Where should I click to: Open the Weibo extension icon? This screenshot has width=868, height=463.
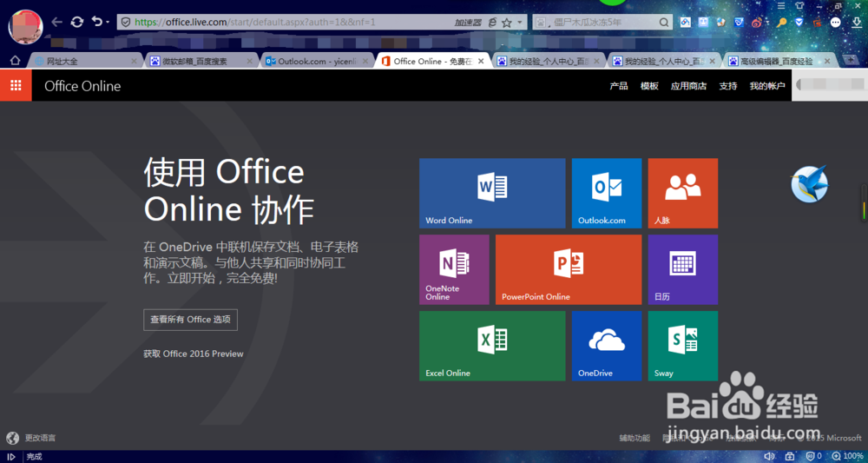tap(757, 23)
